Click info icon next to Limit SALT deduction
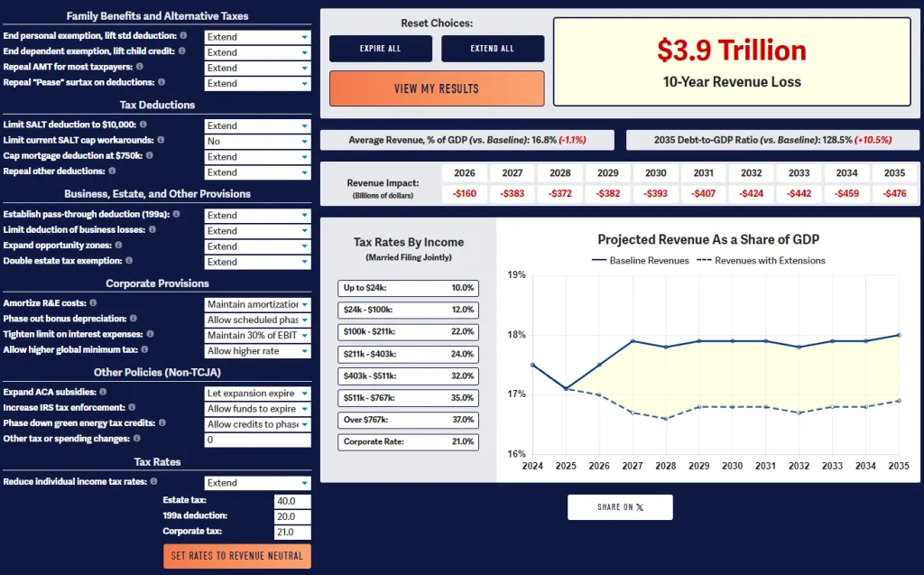The height and width of the screenshot is (575, 924). click(x=143, y=125)
